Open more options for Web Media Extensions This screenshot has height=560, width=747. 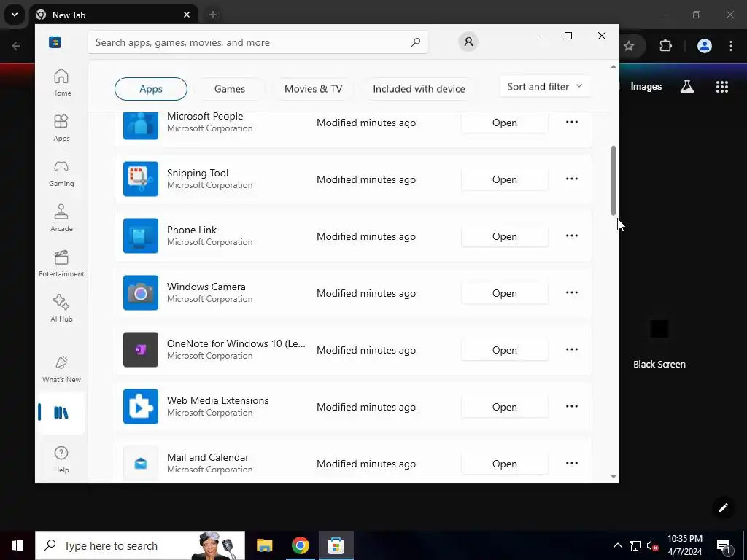click(x=572, y=407)
